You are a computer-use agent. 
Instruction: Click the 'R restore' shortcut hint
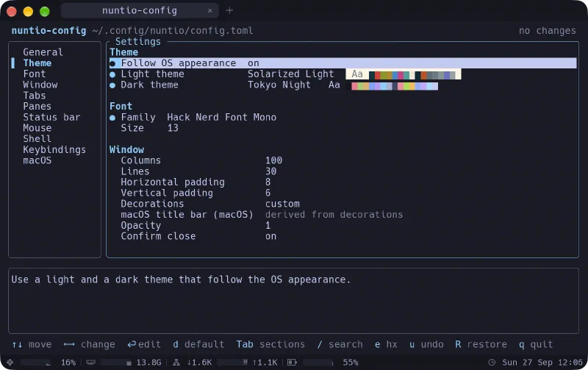481,344
